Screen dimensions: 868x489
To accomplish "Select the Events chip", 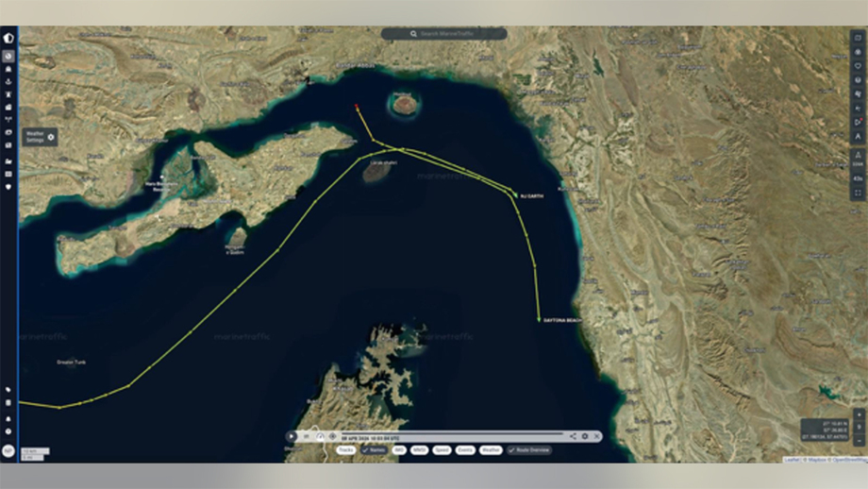I will pyautogui.click(x=465, y=450).
